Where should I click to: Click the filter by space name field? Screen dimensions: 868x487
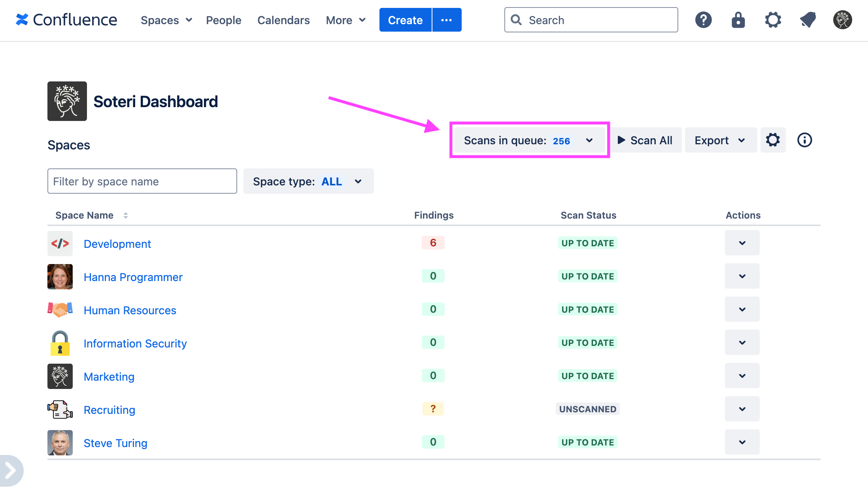pyautogui.click(x=142, y=181)
